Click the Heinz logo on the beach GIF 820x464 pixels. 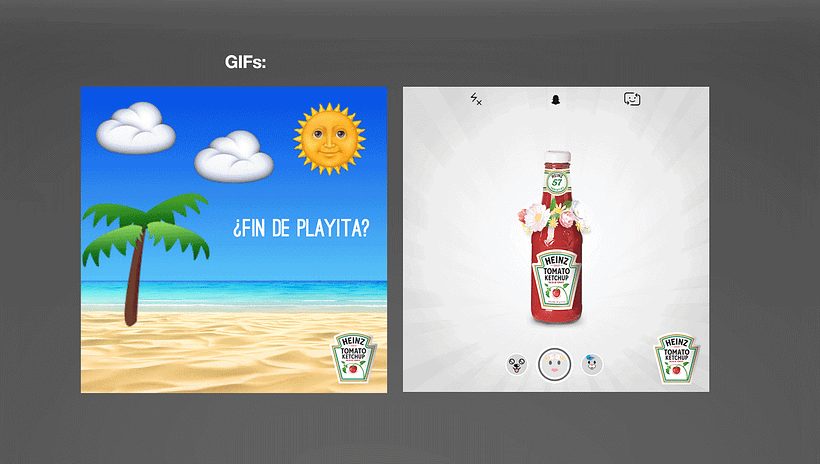tap(354, 358)
